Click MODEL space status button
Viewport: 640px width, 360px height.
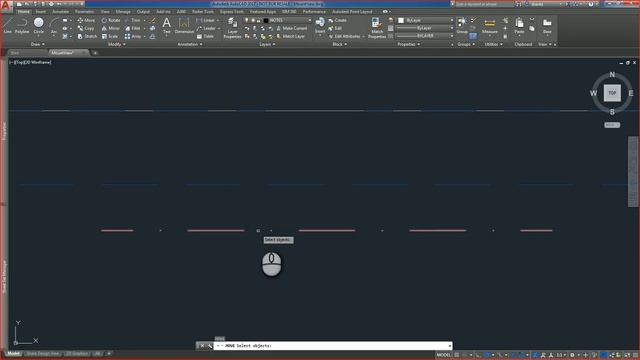tap(444, 355)
